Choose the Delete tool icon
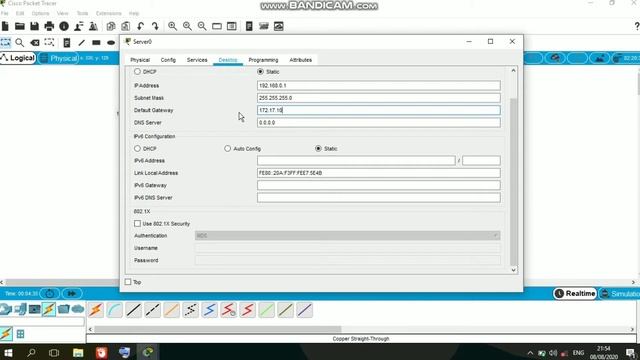Screen dimensions: 640x360 coord(35,42)
